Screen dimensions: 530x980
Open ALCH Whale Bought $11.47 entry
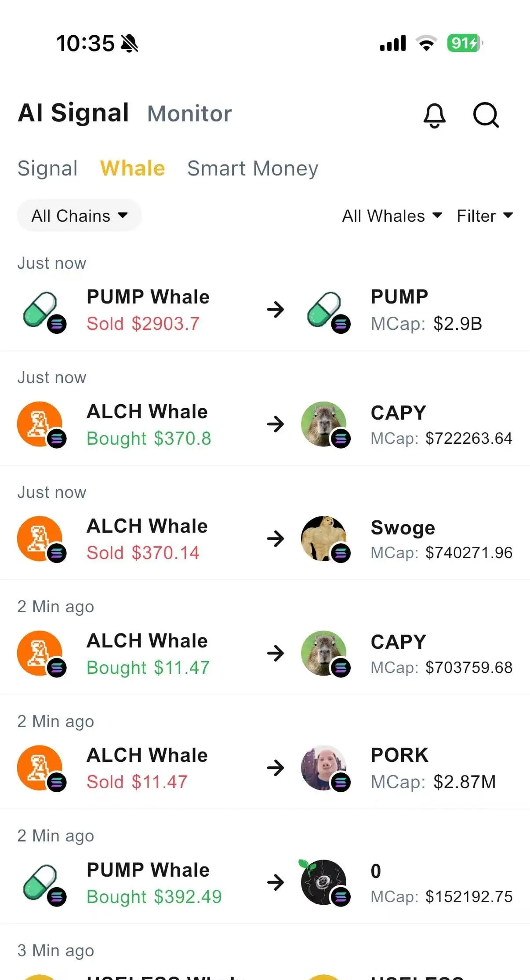click(265, 654)
